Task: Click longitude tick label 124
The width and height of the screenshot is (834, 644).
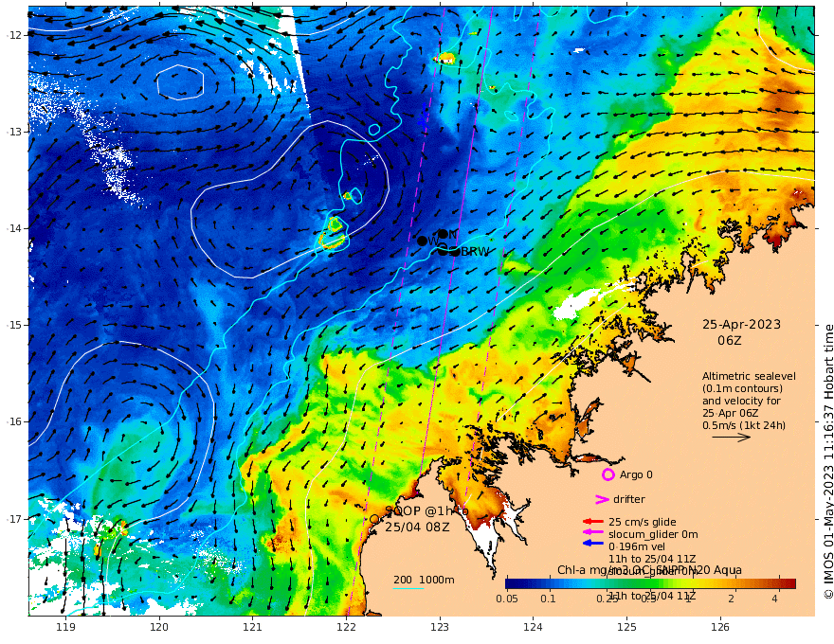Action: click(x=534, y=627)
